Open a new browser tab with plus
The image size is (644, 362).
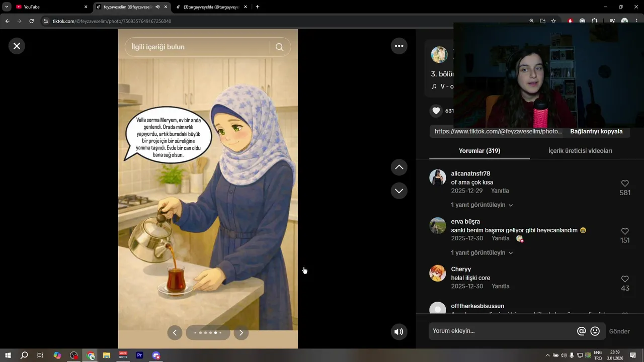point(258,7)
